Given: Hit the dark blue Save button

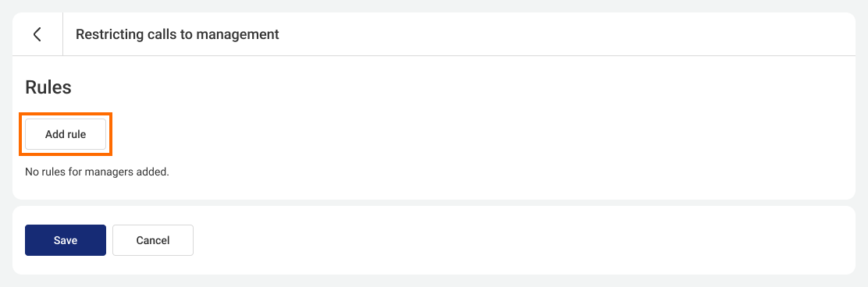Looking at the screenshot, I should tap(66, 240).
